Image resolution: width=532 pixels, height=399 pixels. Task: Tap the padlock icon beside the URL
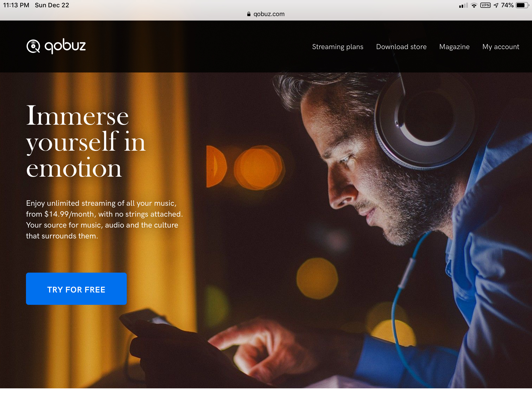coord(249,14)
